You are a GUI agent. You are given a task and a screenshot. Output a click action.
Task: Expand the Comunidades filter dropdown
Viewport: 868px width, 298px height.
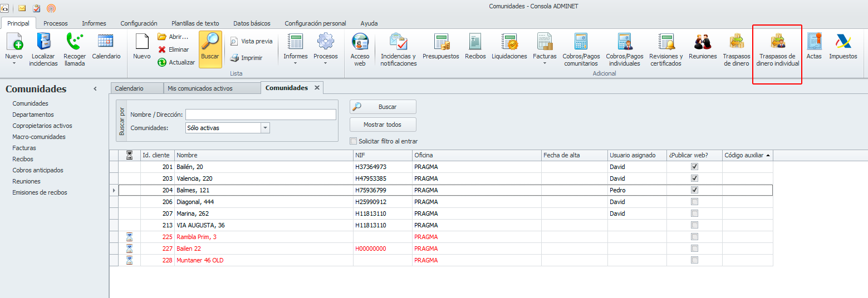coord(265,128)
